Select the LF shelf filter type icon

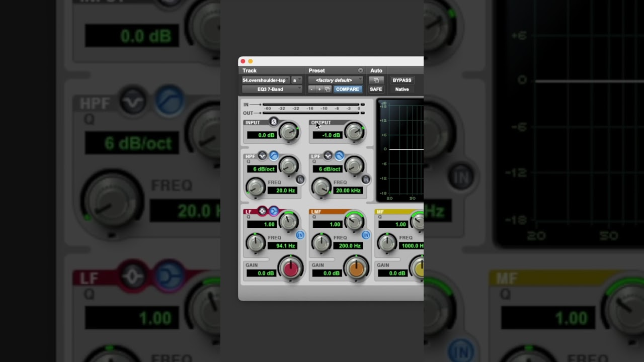pyautogui.click(x=274, y=211)
